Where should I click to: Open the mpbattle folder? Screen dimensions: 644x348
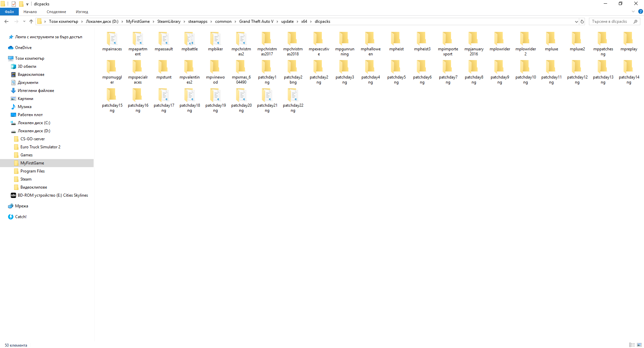tap(189, 42)
